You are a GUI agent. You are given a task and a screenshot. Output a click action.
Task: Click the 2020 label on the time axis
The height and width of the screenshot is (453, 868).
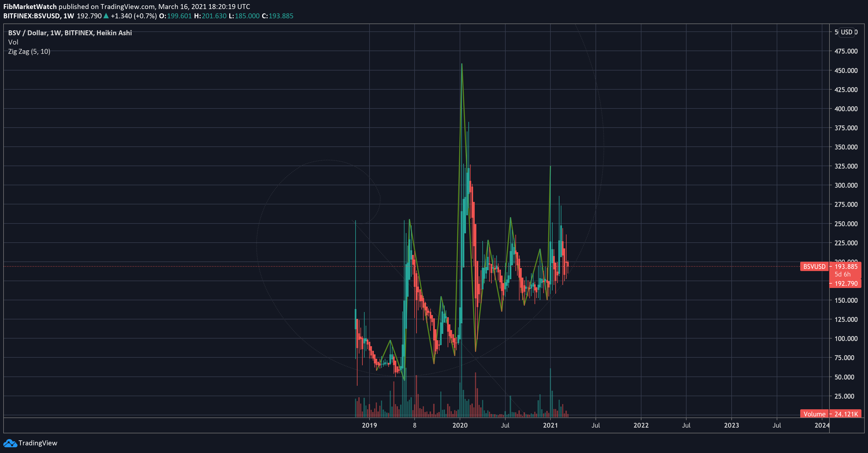click(x=460, y=425)
